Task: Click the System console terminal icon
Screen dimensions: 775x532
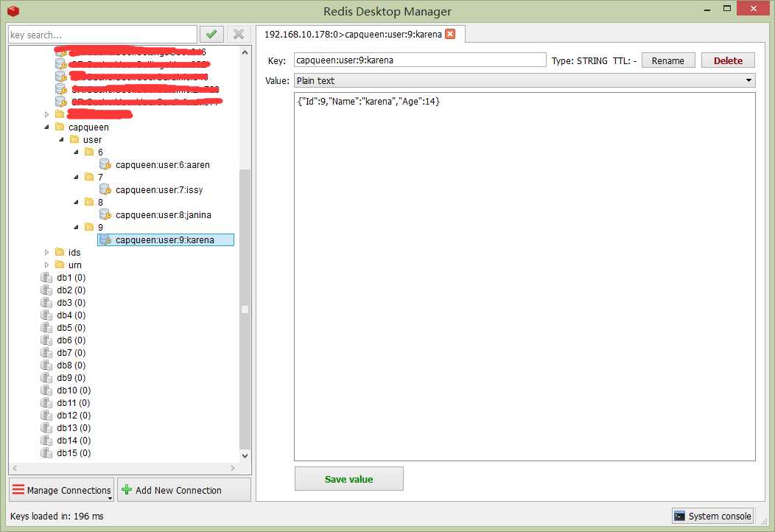Action: [x=680, y=516]
